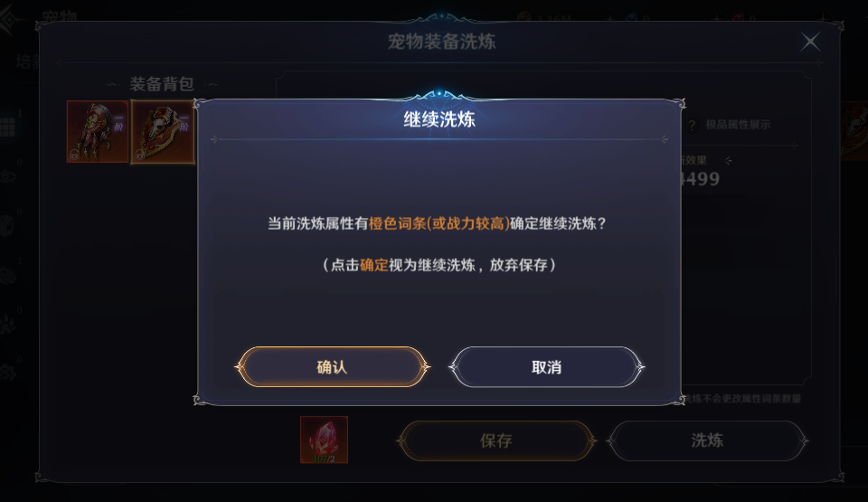Screen dimensions: 868x502
Task: Click the 极品属性展示 label
Action: coord(738,125)
